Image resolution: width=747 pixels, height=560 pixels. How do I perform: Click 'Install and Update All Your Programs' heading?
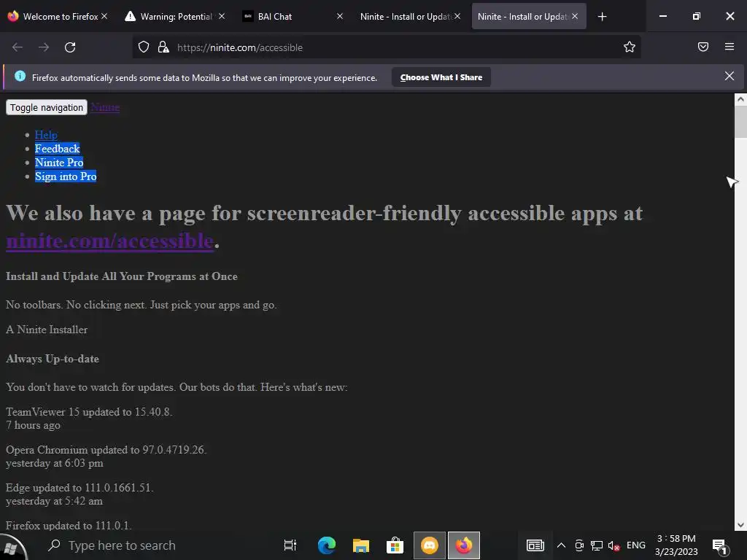pyautogui.click(x=122, y=276)
